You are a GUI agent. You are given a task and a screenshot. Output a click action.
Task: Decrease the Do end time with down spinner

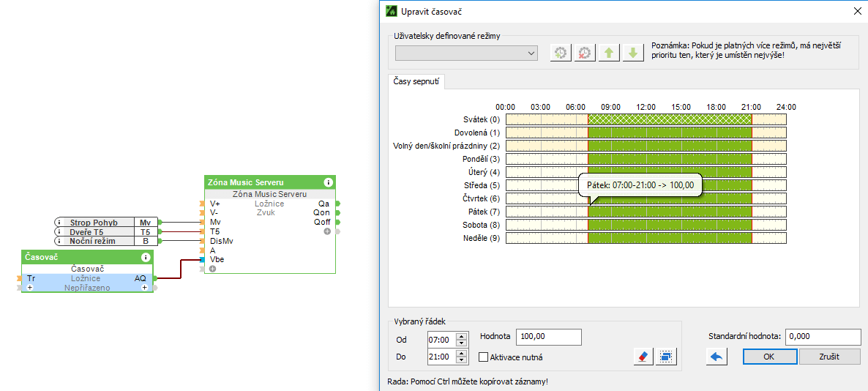[461, 360]
